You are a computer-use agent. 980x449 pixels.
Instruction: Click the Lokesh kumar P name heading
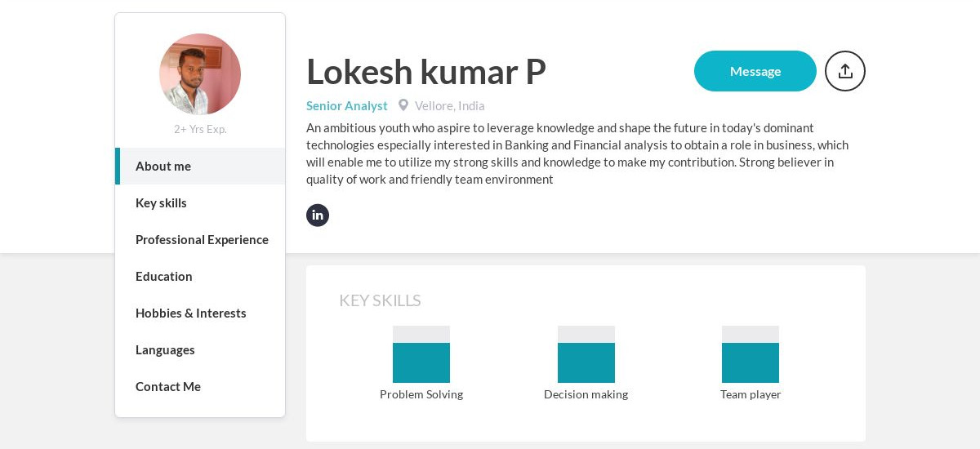(x=426, y=72)
